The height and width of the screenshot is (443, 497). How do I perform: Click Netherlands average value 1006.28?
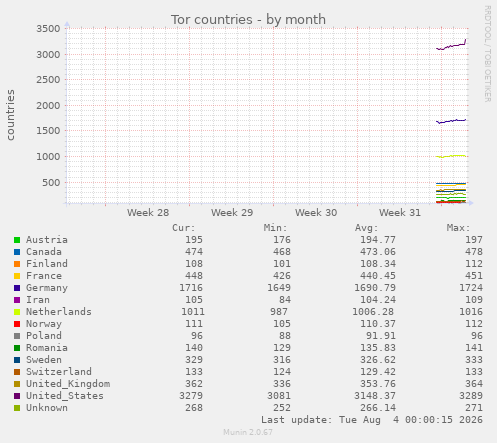[373, 312]
